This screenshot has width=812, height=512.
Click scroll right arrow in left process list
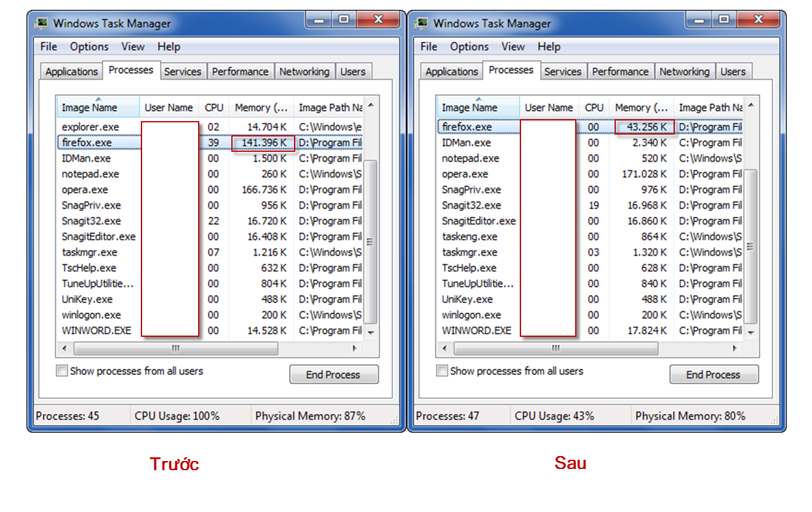pyautogui.click(x=355, y=349)
